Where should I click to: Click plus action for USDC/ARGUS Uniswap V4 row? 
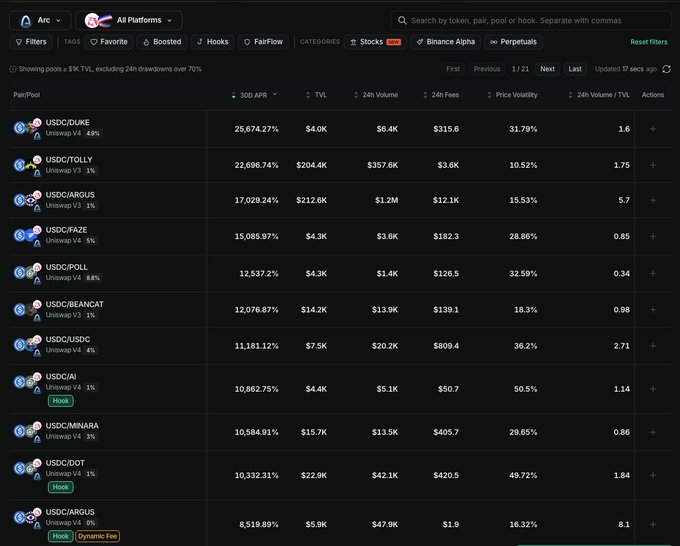[x=653, y=525]
